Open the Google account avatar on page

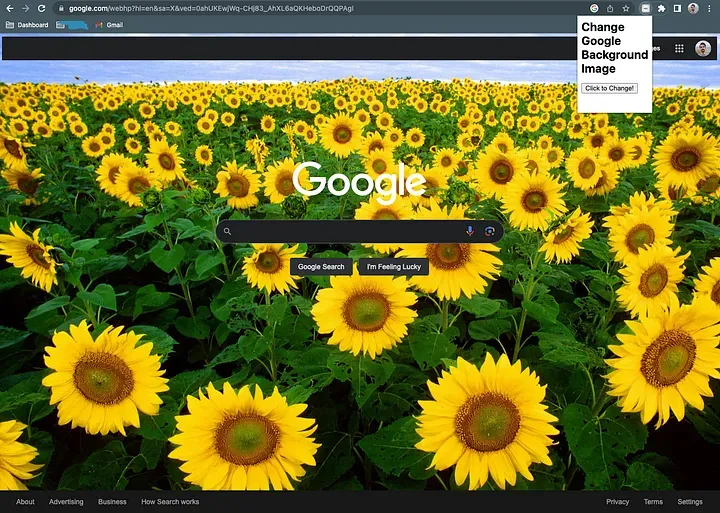pos(703,48)
